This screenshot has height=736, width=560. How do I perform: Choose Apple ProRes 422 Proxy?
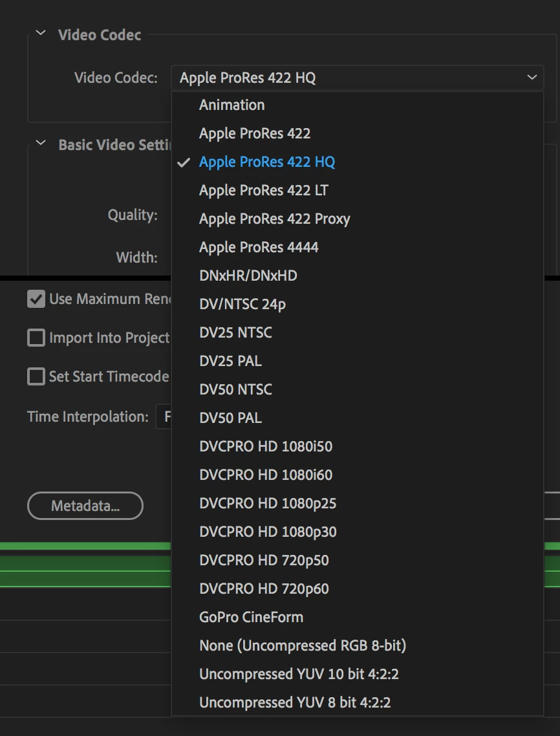point(357,219)
